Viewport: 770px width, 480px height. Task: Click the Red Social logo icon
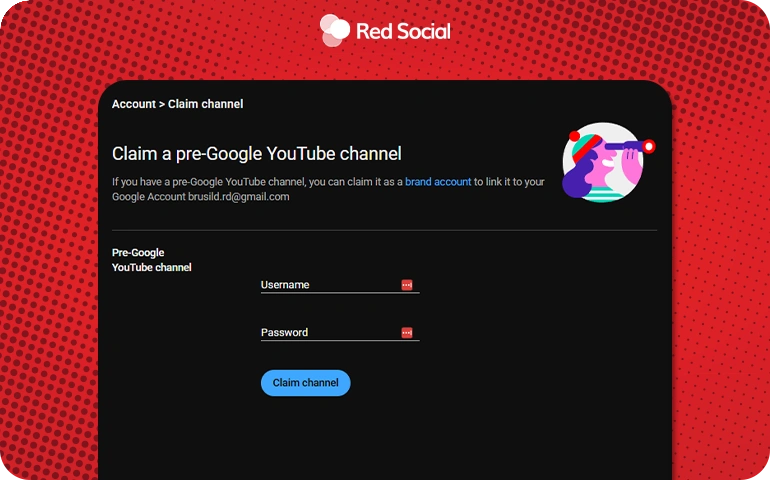tap(334, 30)
